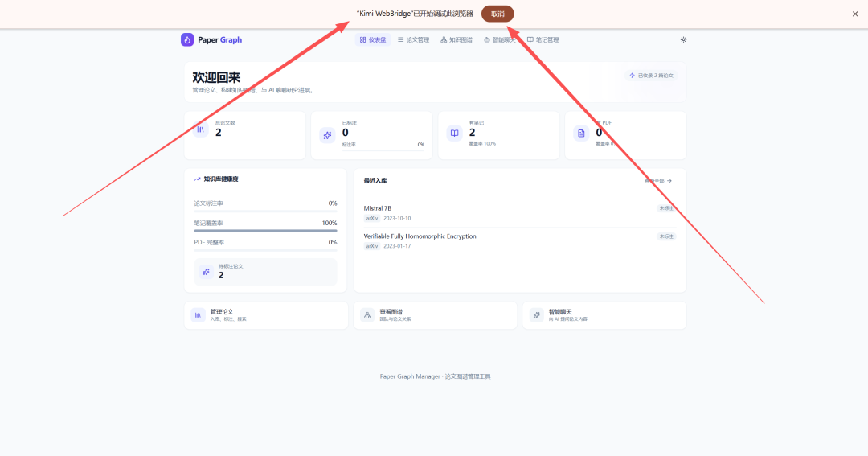Open Verifiable Fully Homomorphic Encryption paper entry
The height and width of the screenshot is (456, 868).
pyautogui.click(x=420, y=236)
